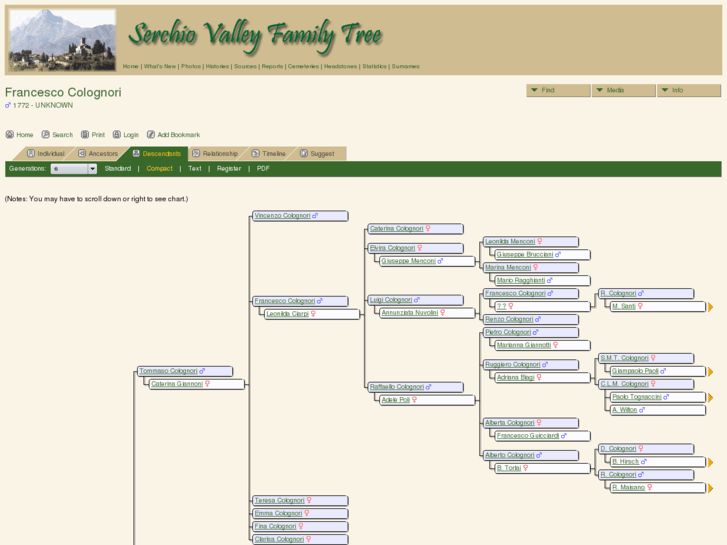Expand descendants arrow next to Giampaolo Paoli
Image resolution: width=727 pixels, height=545 pixels.
pos(710,372)
